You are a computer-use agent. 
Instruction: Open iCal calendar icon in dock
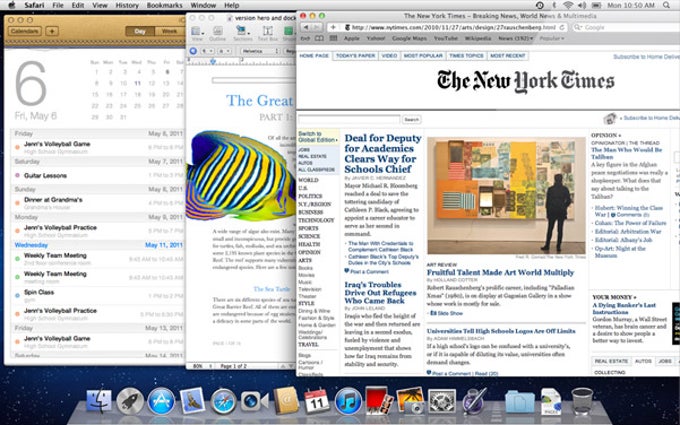(317, 400)
